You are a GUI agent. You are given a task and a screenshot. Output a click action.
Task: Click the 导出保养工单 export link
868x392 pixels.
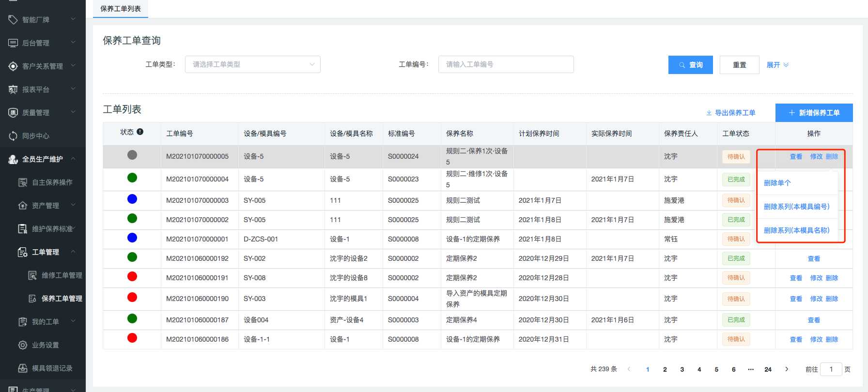tap(731, 113)
